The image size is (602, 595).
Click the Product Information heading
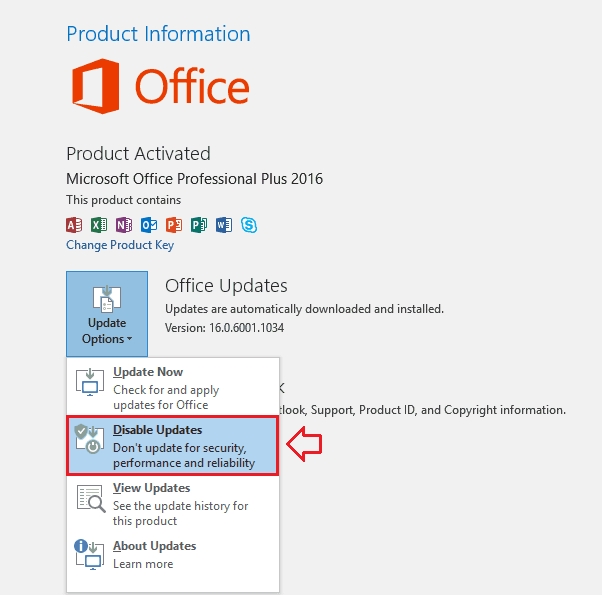(158, 34)
